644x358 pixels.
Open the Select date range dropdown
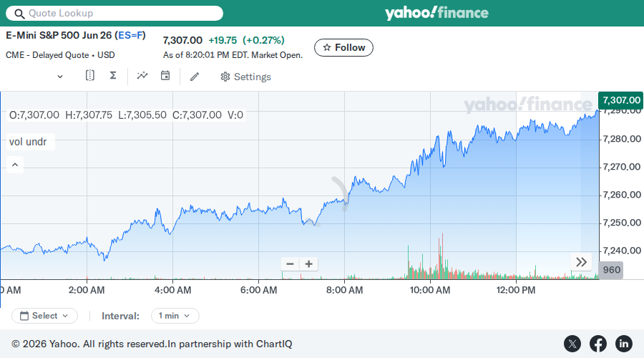45,316
